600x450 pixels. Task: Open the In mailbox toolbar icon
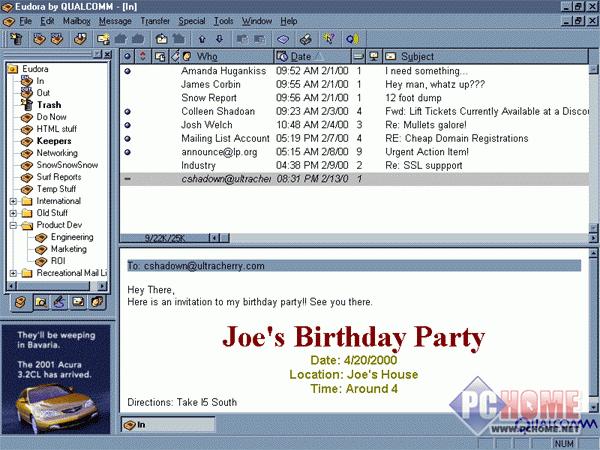[x=39, y=39]
